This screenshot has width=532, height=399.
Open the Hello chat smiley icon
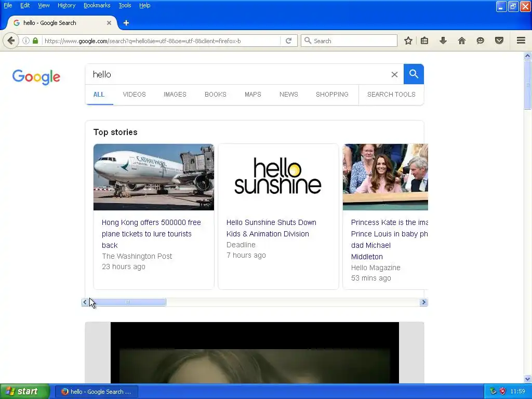(481, 41)
